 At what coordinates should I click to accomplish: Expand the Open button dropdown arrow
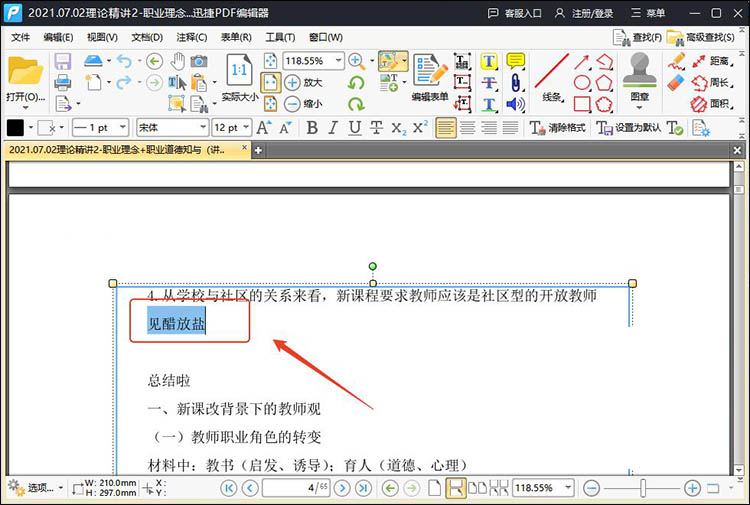tap(25, 108)
